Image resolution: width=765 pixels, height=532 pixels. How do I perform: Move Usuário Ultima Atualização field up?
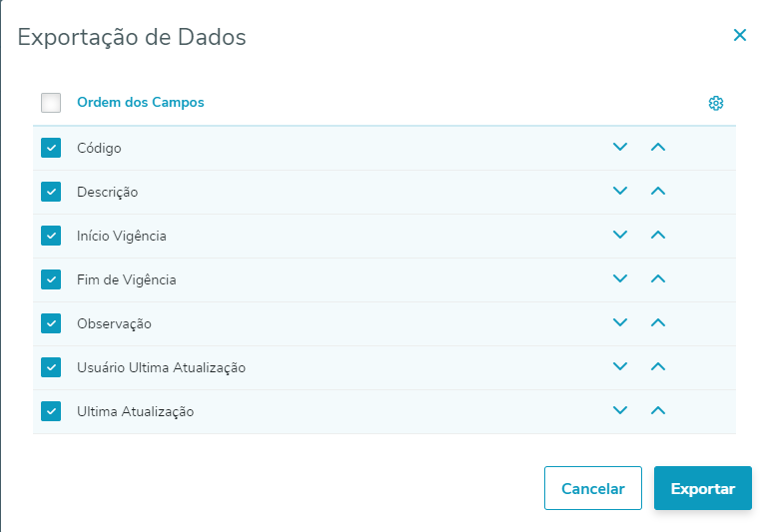(657, 367)
